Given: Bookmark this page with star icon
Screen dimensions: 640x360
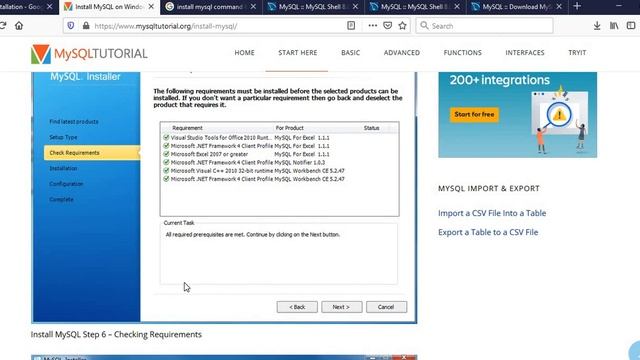Looking at the screenshot, I should [x=402, y=26].
